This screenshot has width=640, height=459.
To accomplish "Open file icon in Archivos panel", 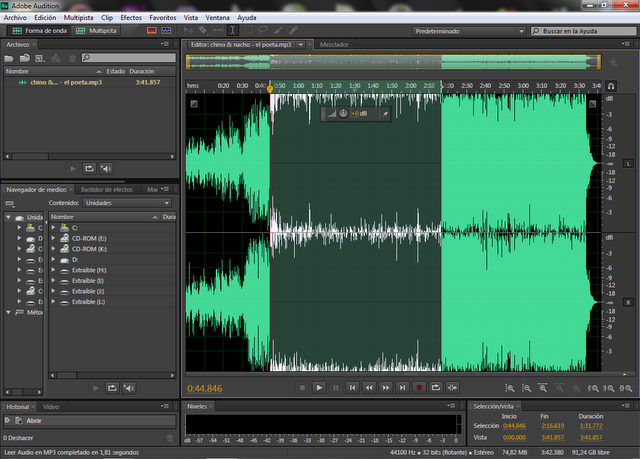I will [9, 58].
